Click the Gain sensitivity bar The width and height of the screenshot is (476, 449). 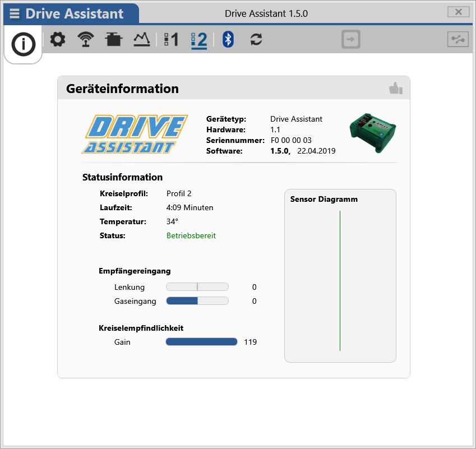[202, 342]
